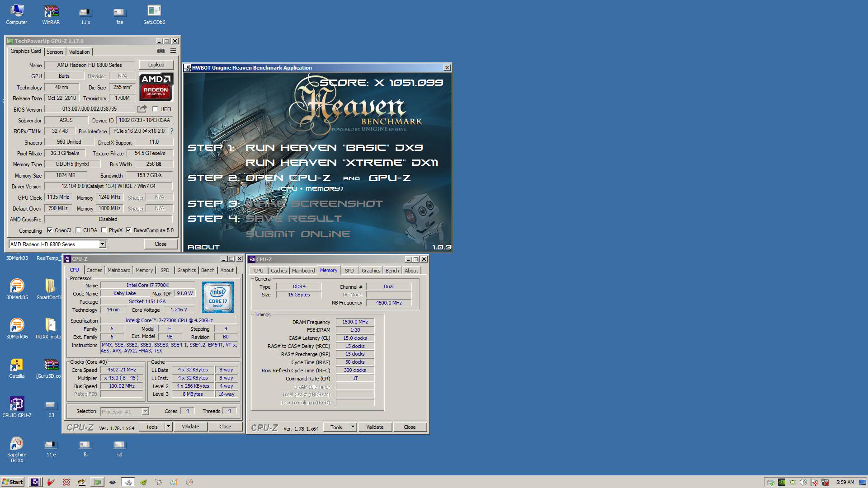
Task: Open the Catzilla desktop icon
Action: pyautogui.click(x=17, y=368)
